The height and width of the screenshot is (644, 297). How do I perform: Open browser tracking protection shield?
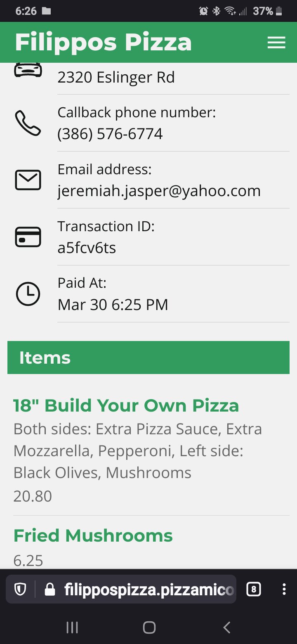pos(20,590)
